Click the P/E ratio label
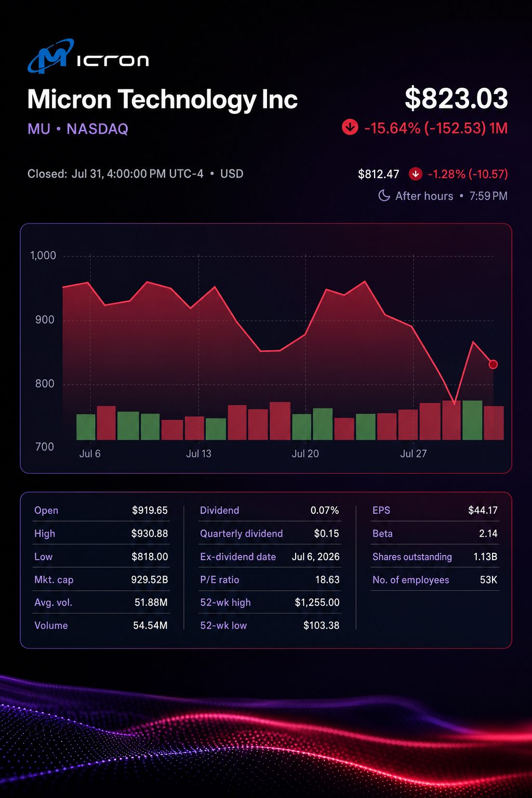532x798 pixels. 220,580
